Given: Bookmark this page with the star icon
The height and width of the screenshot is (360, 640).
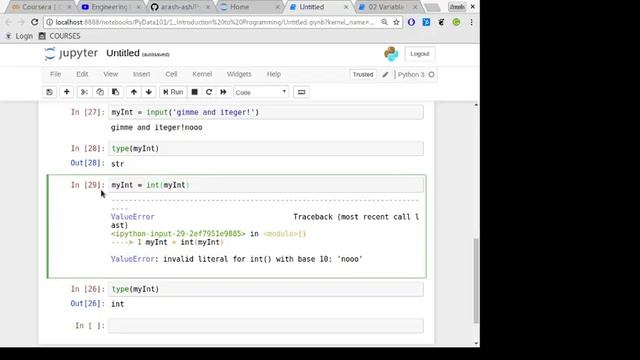Looking at the screenshot, I should click(x=396, y=22).
